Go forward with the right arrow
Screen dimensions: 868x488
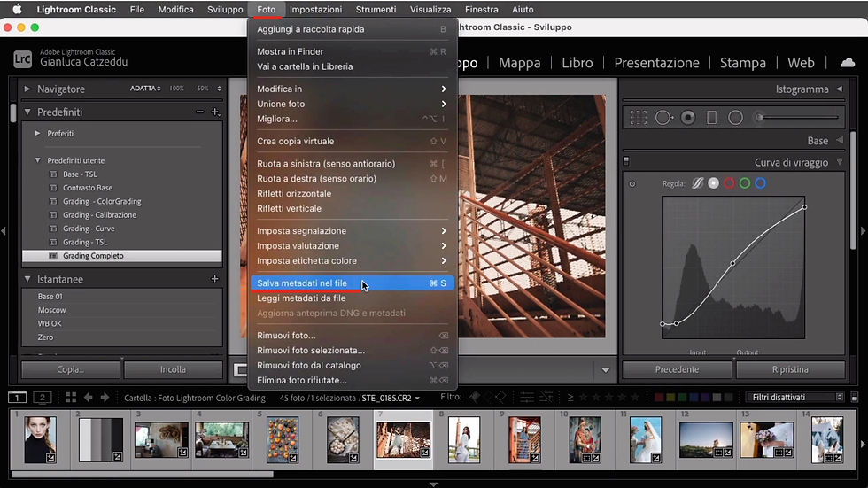[105, 398]
